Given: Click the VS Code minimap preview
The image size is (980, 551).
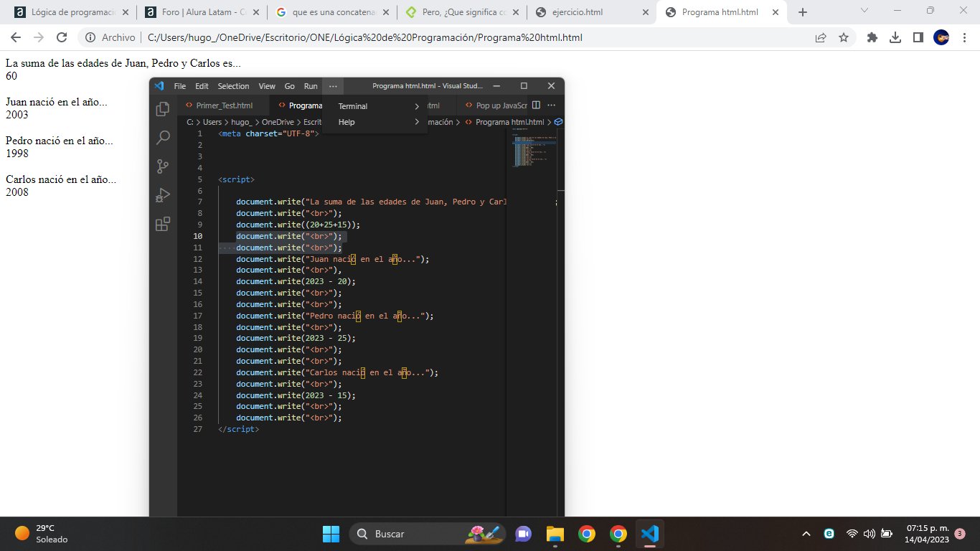Looking at the screenshot, I should 534,149.
